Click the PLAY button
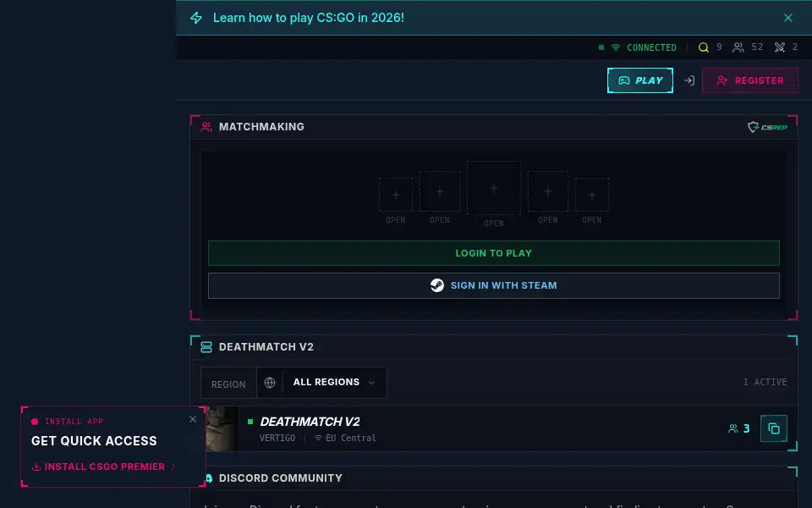Image resolution: width=812 pixels, height=508 pixels. [640, 80]
